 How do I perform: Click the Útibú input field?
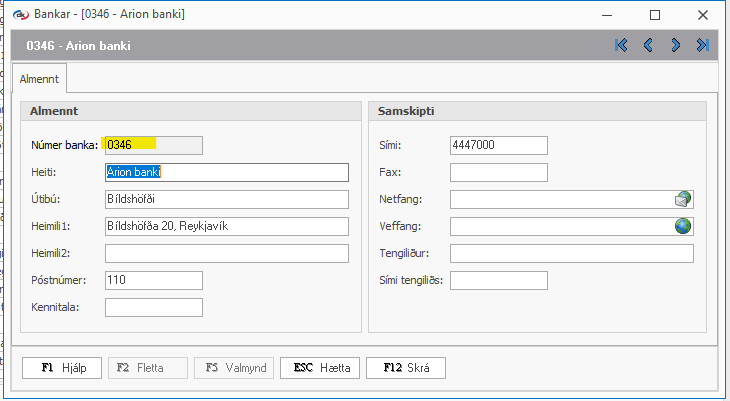226,199
